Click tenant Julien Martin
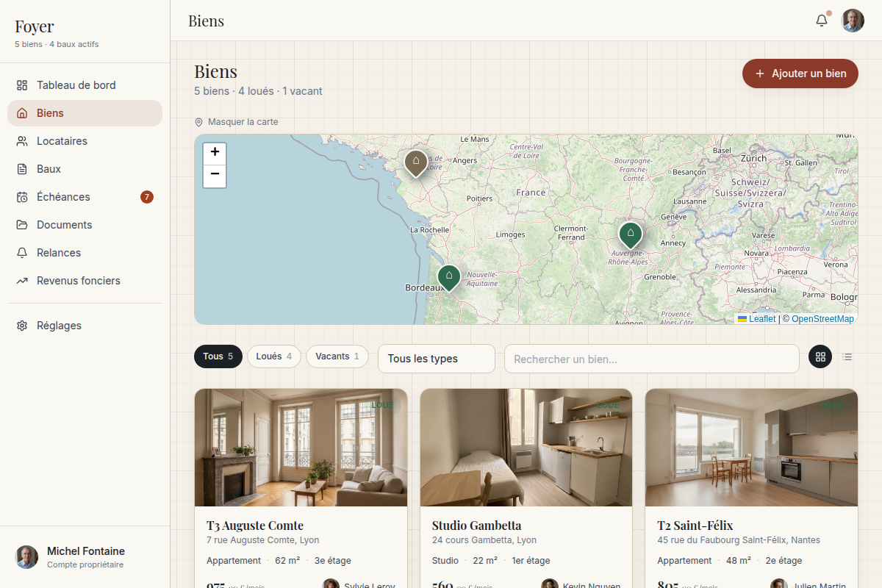The height and width of the screenshot is (588, 882). tap(808, 587)
